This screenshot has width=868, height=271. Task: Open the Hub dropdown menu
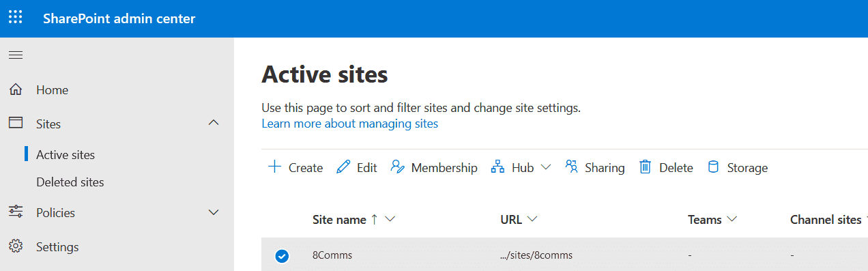click(x=521, y=167)
